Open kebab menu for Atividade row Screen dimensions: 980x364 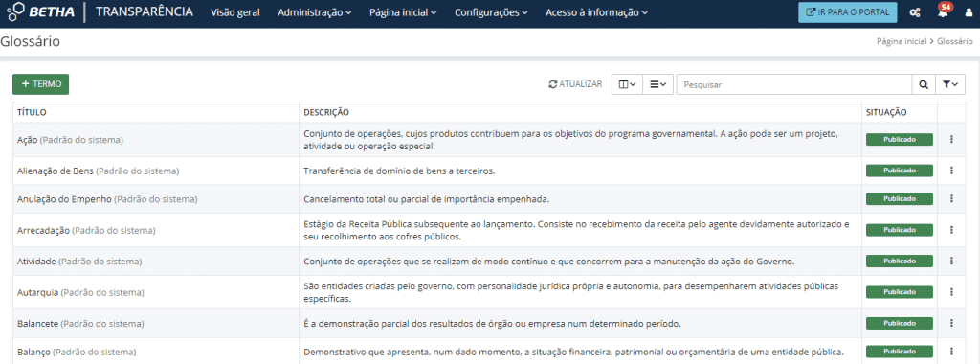[x=951, y=261]
